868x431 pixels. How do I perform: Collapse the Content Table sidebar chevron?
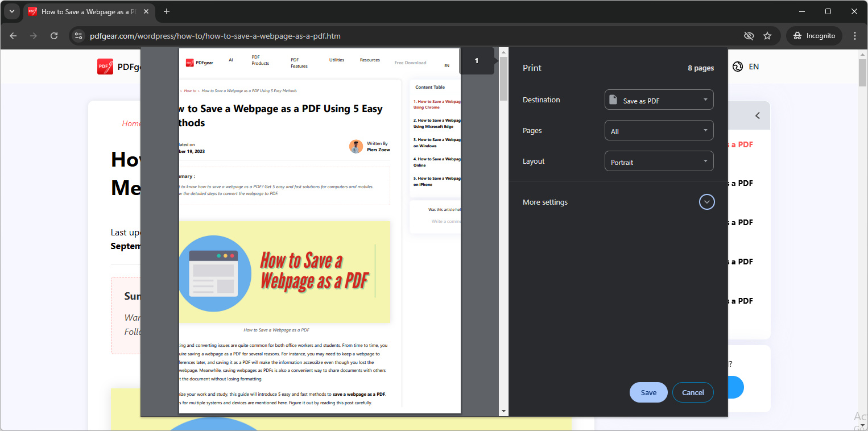[x=757, y=115]
